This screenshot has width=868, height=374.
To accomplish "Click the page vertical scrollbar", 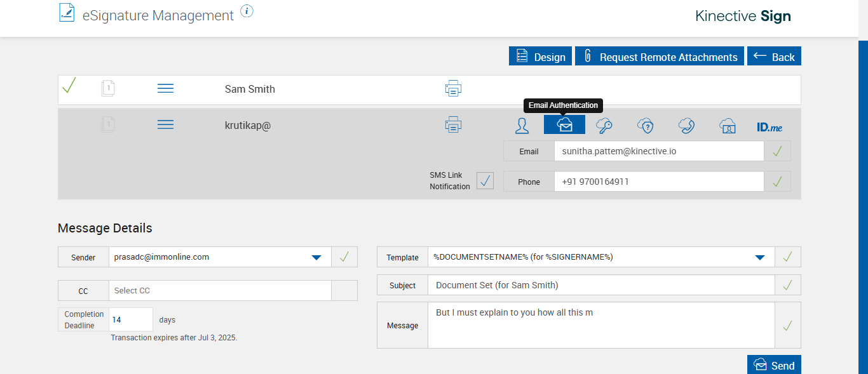I will (863, 206).
